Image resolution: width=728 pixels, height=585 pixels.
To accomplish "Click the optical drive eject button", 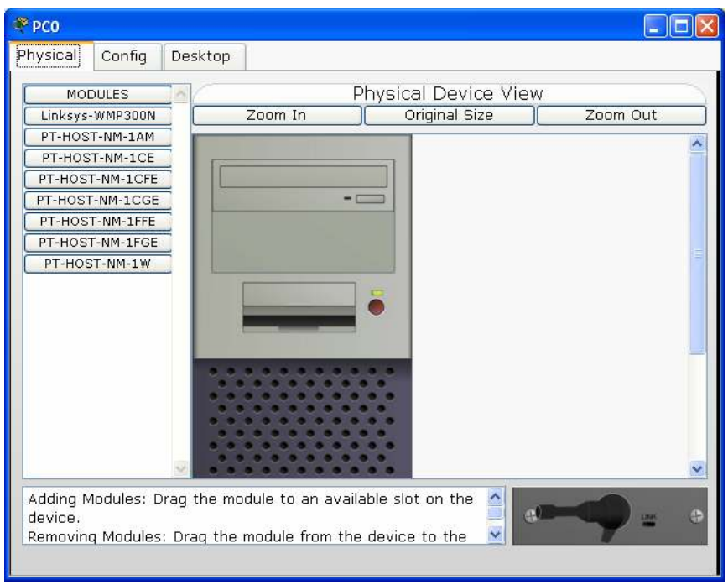I will pyautogui.click(x=371, y=199).
